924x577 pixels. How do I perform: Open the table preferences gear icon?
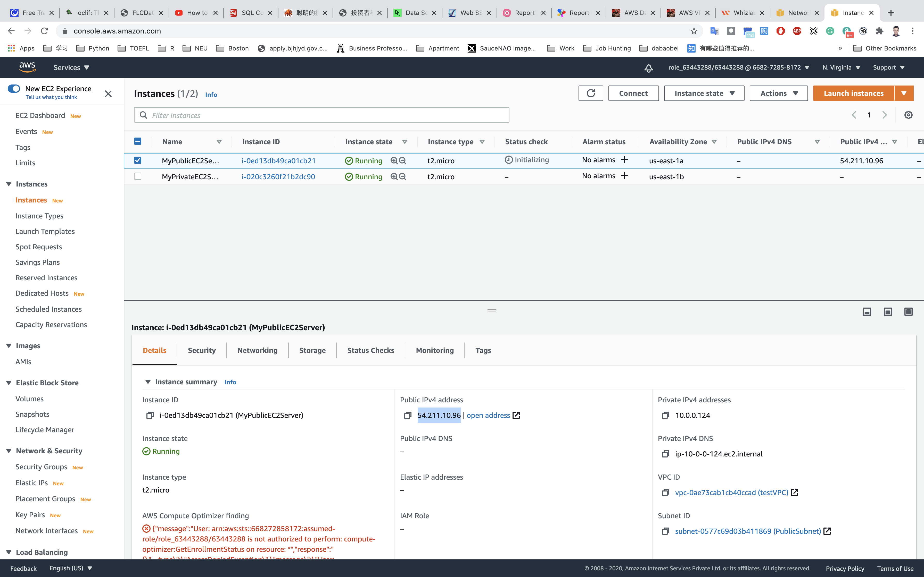click(908, 115)
